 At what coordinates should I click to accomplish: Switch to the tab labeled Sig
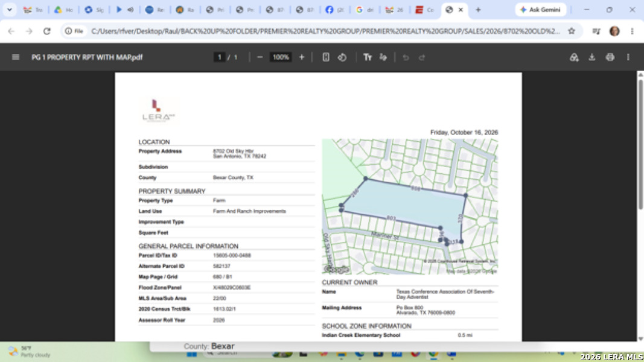pos(95,10)
